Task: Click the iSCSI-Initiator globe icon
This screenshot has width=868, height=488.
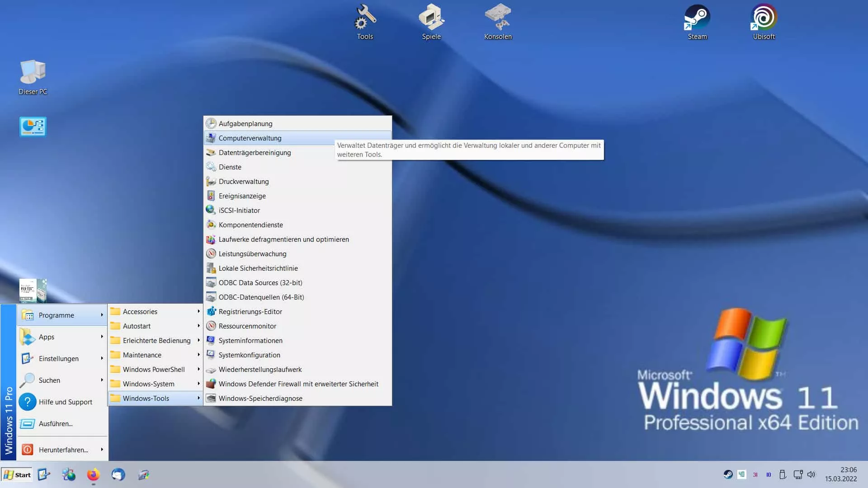Action: (x=211, y=210)
